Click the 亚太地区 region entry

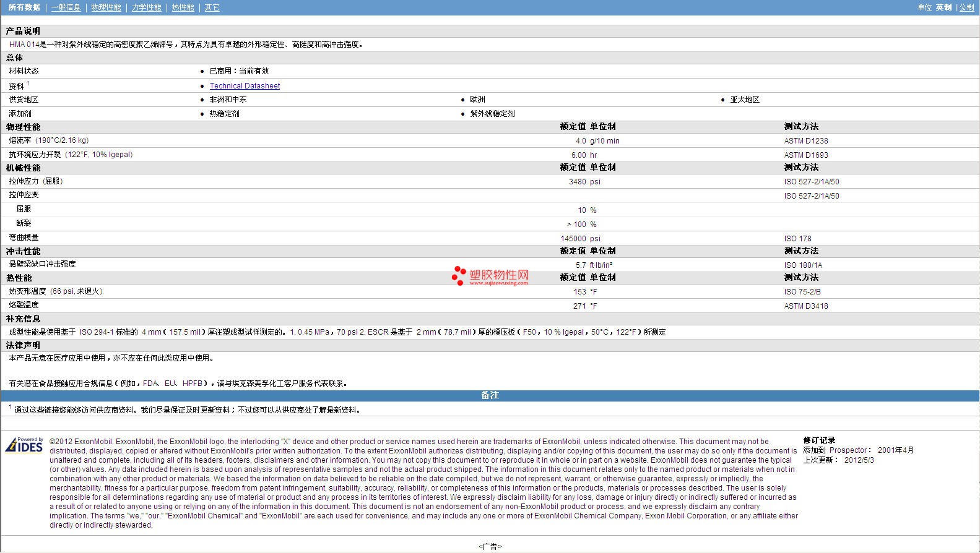745,100
